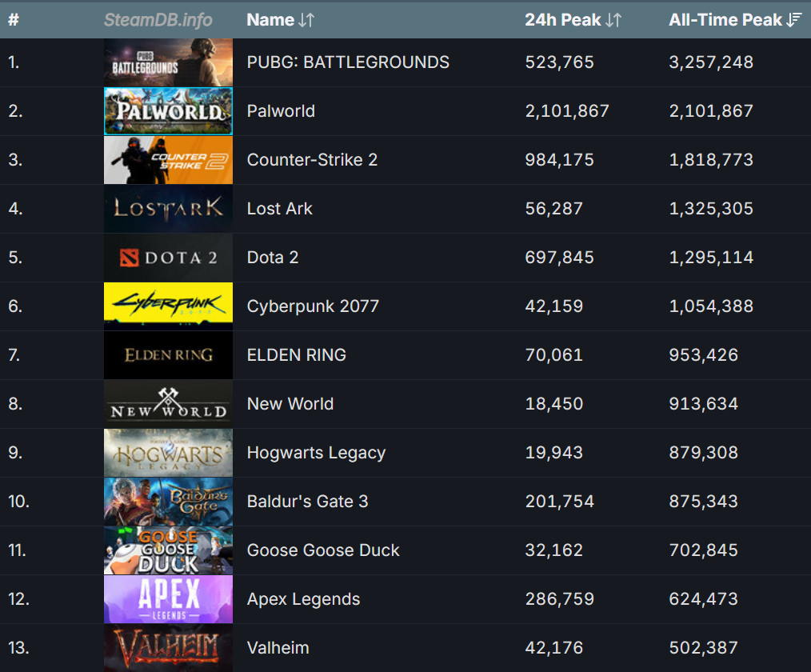The width and height of the screenshot is (811, 672).
Task: Select Counter-Strike 2 24h peak 984,175
Action: click(x=559, y=160)
